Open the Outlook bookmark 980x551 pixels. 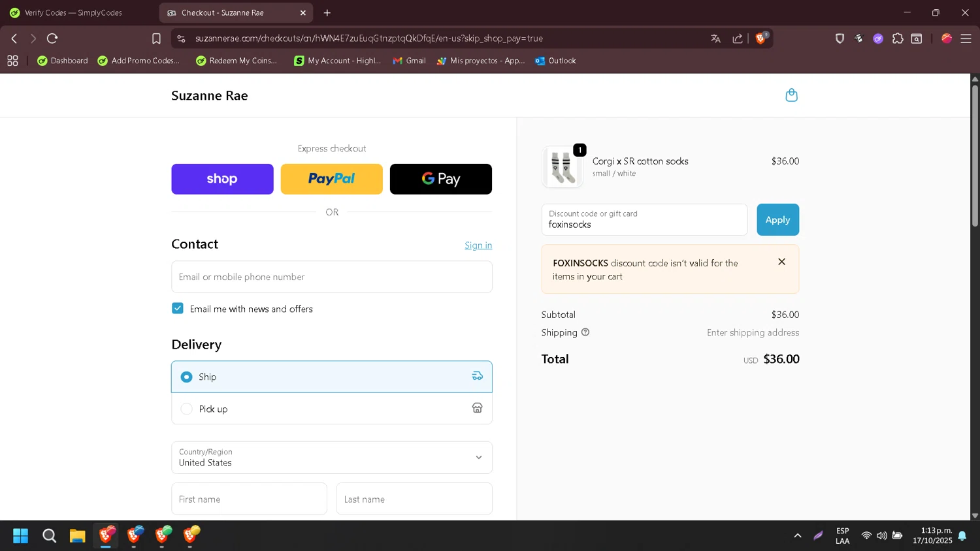(555, 61)
